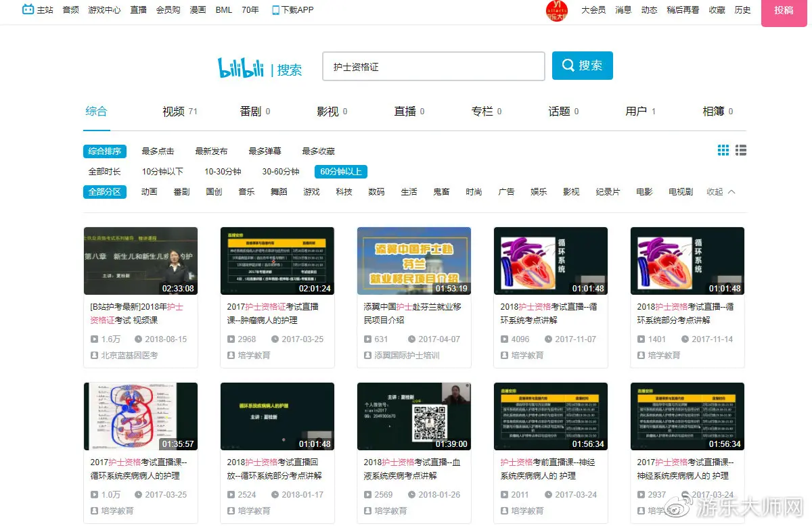The height and width of the screenshot is (526, 812).
Task: Collapse category filters with 收起 arrow
Action: coord(721,192)
